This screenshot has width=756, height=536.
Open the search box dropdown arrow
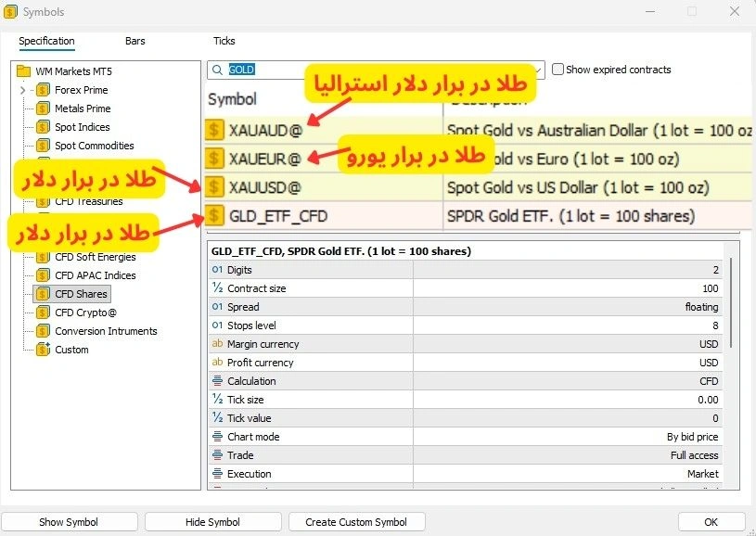(539, 70)
